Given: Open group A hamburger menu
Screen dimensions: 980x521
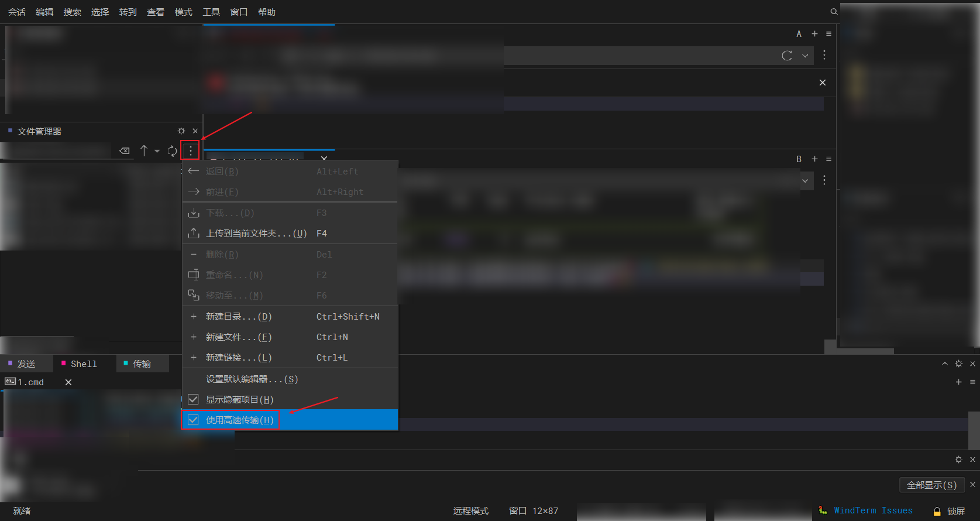Looking at the screenshot, I should click(828, 34).
